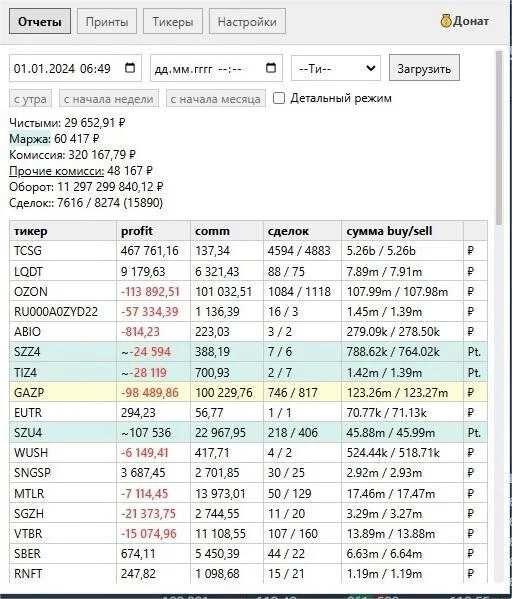Screen dimensions: 512x599
Task: Select the WUSH ticker cell
Action: tap(63, 453)
